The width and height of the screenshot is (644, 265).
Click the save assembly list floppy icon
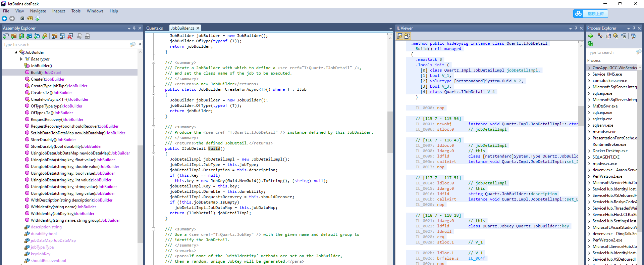(62, 36)
